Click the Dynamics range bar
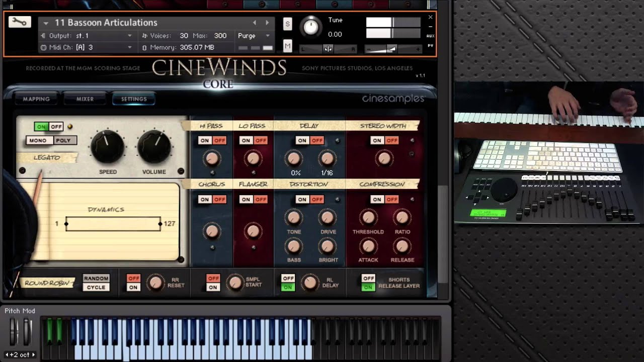 click(x=113, y=224)
